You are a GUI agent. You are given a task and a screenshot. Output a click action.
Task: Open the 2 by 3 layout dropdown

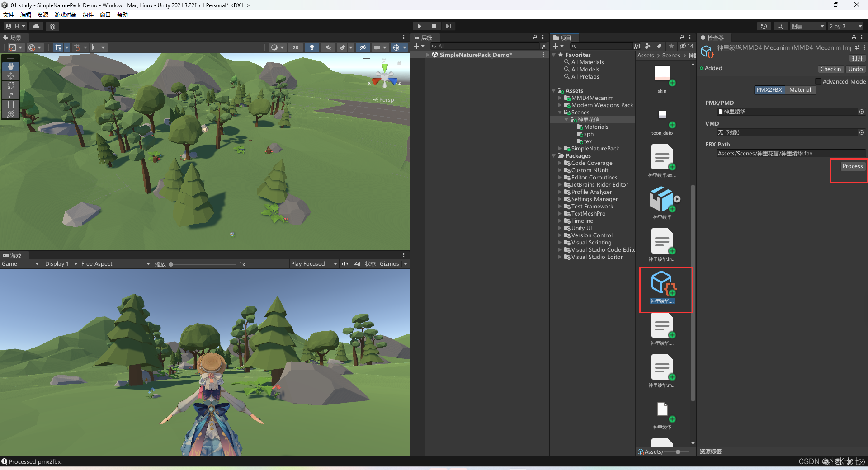point(844,26)
